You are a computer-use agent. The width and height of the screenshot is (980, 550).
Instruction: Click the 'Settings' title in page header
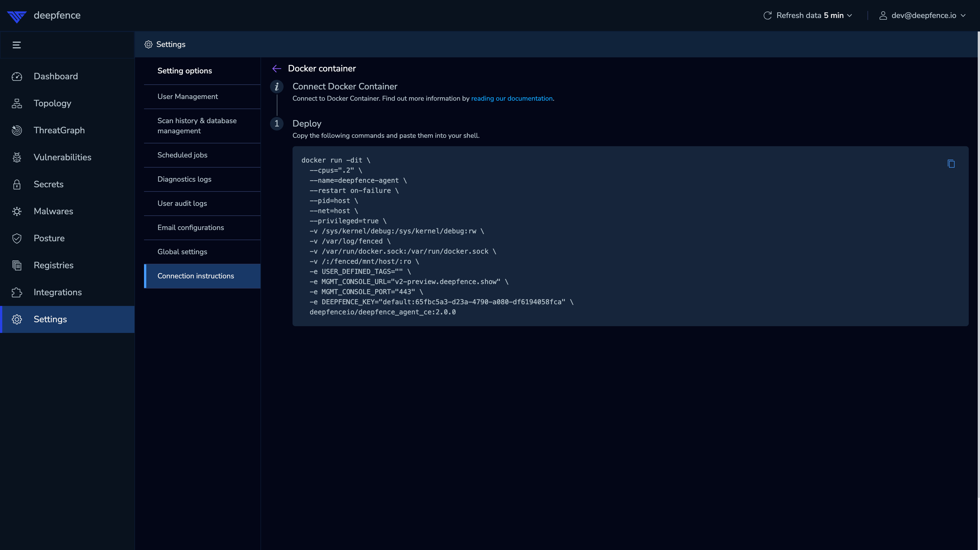[x=171, y=44]
